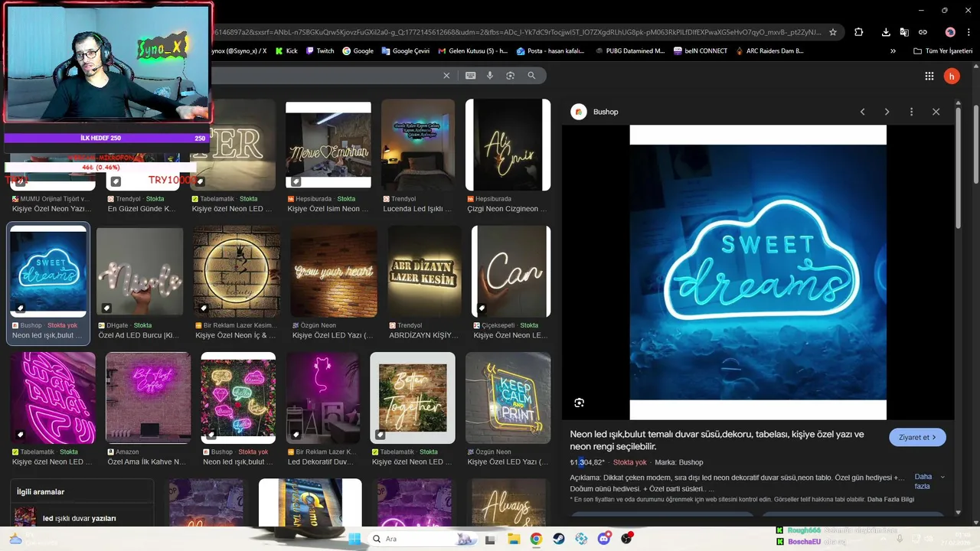The width and height of the screenshot is (980, 551).
Task: Open the 'Can' neon sign thumbnail
Action: click(x=511, y=272)
